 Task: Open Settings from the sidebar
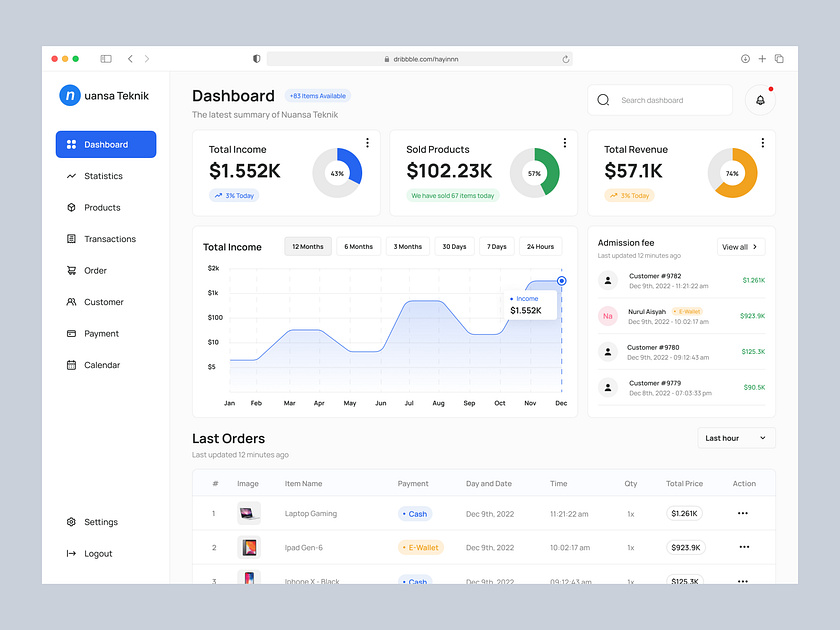pos(99,521)
